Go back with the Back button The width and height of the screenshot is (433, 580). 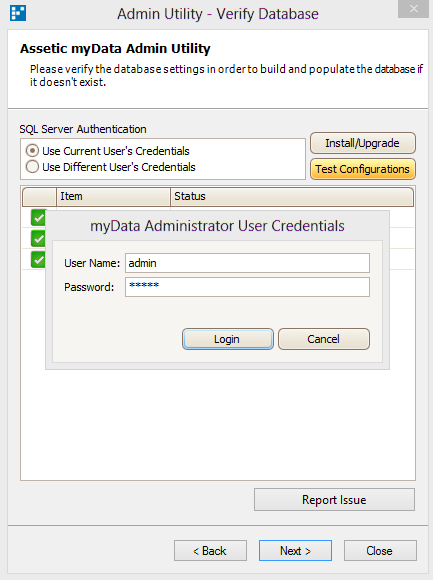[x=210, y=551]
